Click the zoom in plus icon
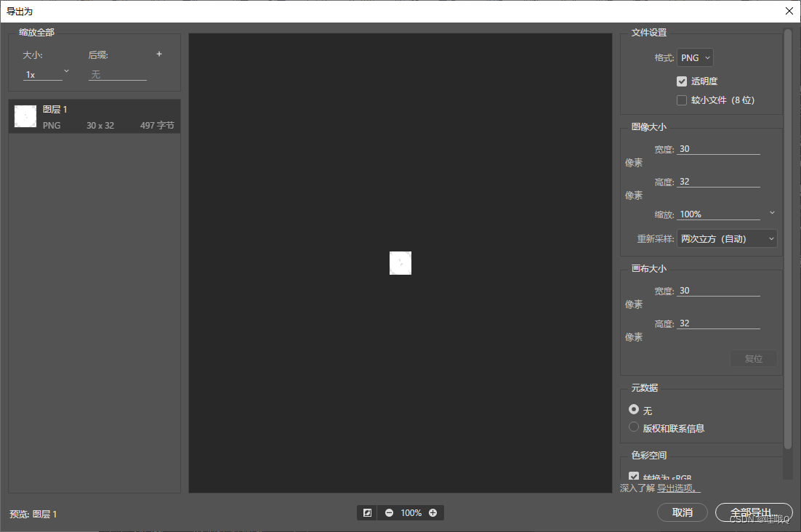This screenshot has height=532, width=801. pyautogui.click(x=434, y=512)
